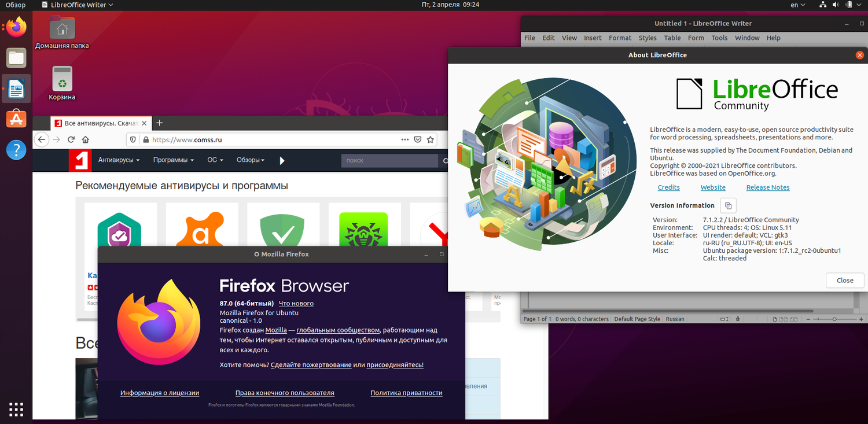Open the page actions menu in address bar
This screenshot has width=868, height=424.
coord(404,139)
